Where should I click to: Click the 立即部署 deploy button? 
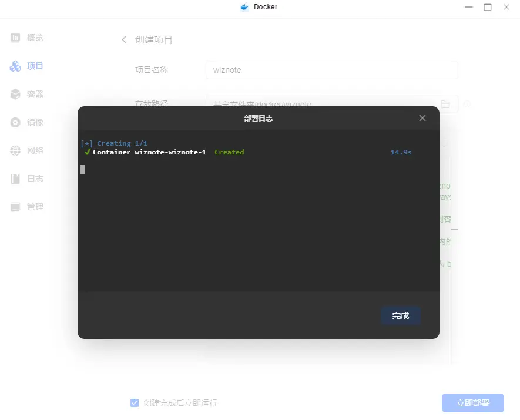pos(472,403)
